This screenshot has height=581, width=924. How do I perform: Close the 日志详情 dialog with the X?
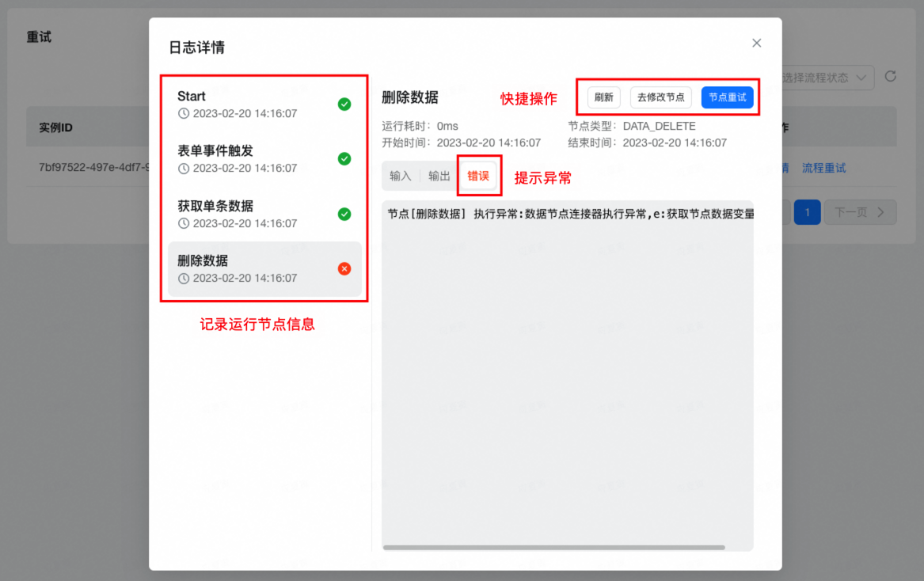[x=756, y=43]
